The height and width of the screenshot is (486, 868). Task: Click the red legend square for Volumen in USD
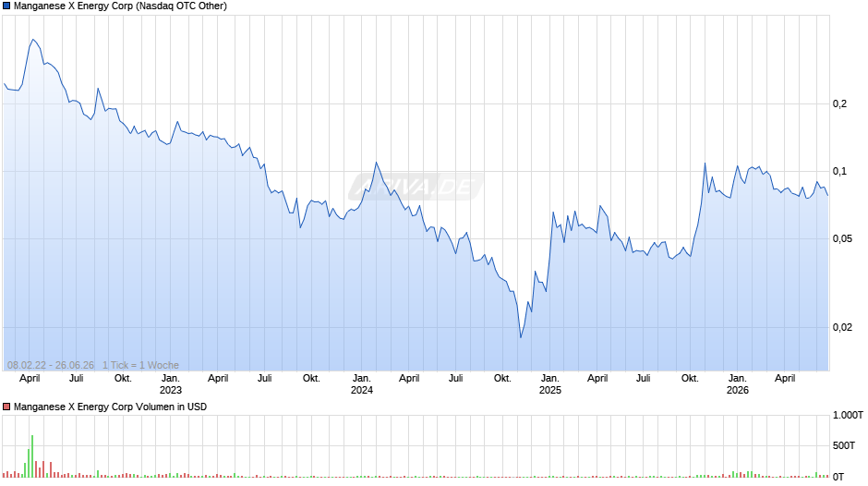(x=6, y=407)
